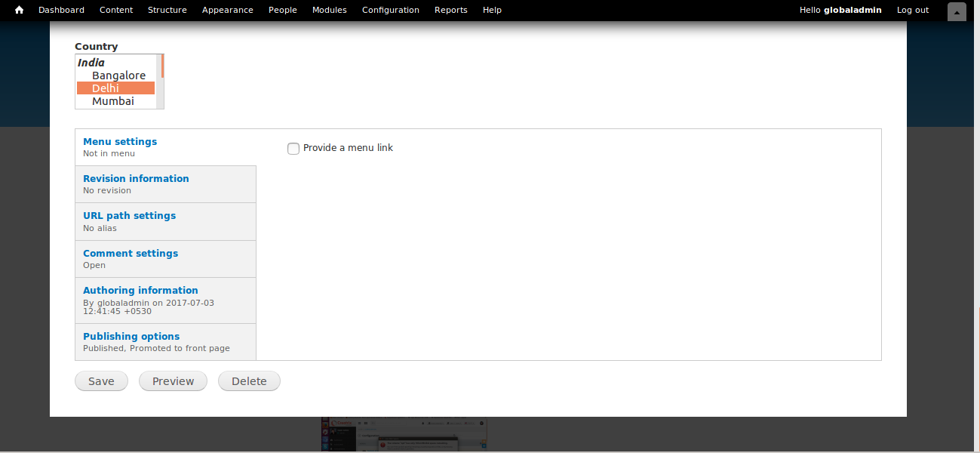Preview the node before saving
Screen dimensions: 980x453
click(173, 381)
